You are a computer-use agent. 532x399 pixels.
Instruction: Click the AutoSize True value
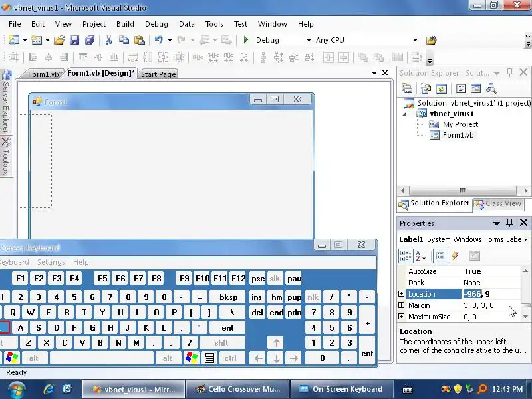491,271
